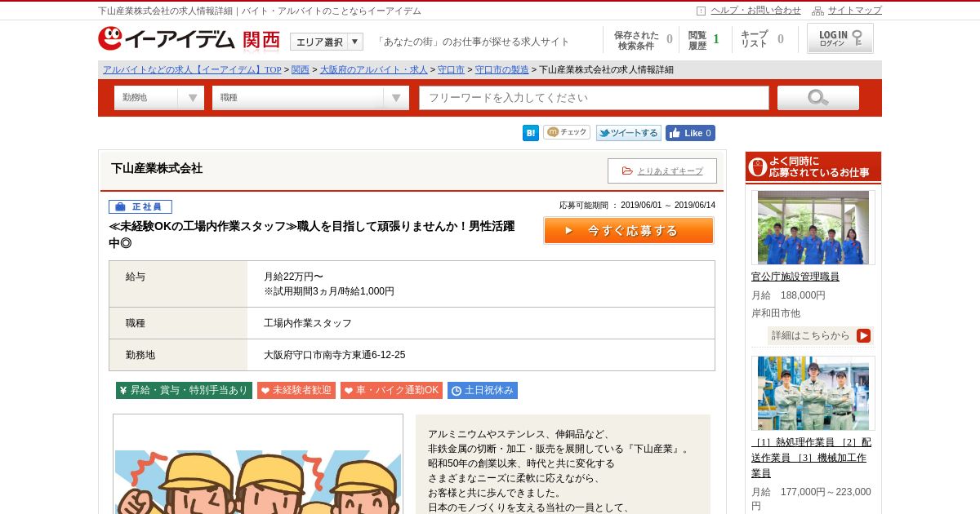Open ヘルプ・お問い合わせ link
980x514 pixels.
pyautogui.click(x=755, y=11)
